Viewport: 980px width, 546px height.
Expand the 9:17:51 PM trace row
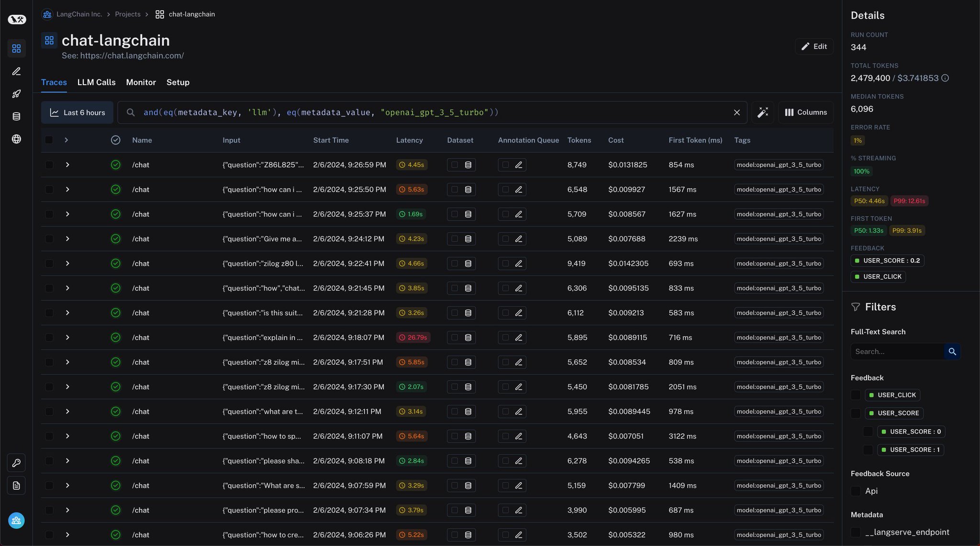[67, 362]
